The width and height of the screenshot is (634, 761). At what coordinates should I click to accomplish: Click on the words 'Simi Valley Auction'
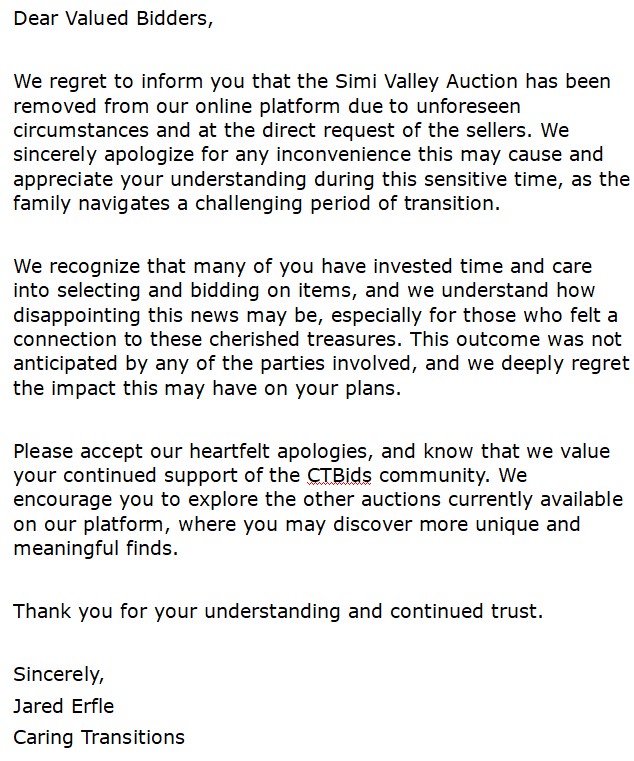click(x=426, y=82)
